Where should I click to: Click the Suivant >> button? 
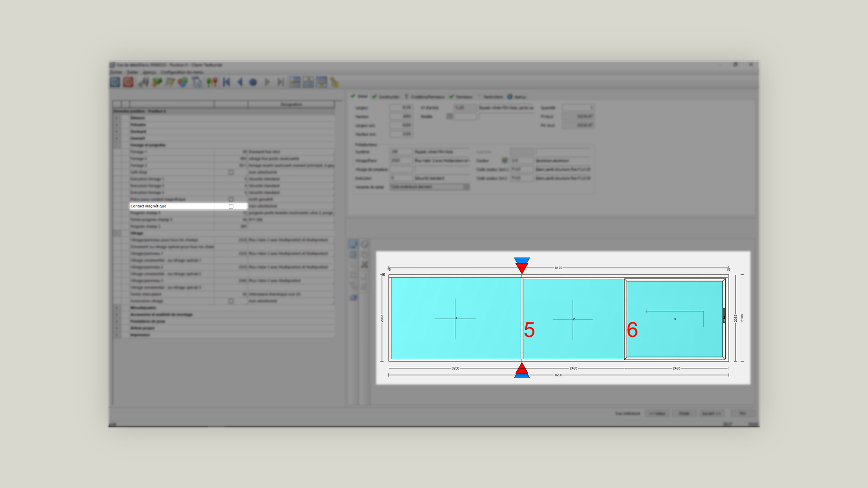712,413
